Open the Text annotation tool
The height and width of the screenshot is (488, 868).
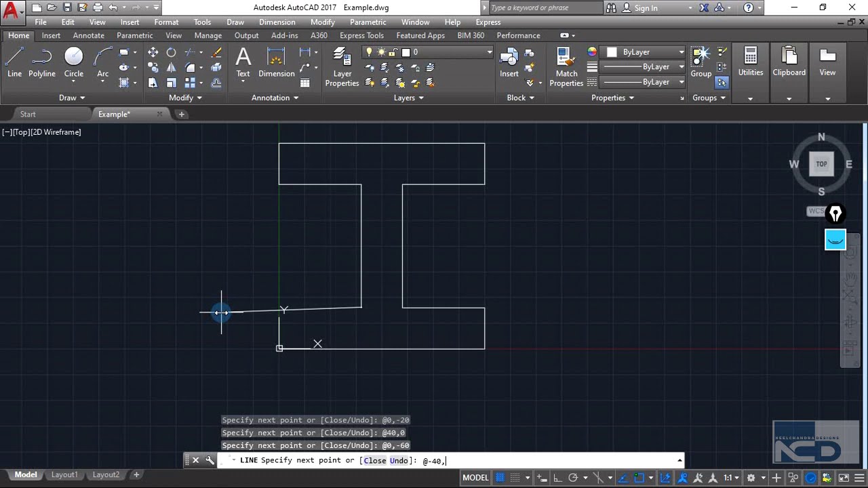pos(243,62)
